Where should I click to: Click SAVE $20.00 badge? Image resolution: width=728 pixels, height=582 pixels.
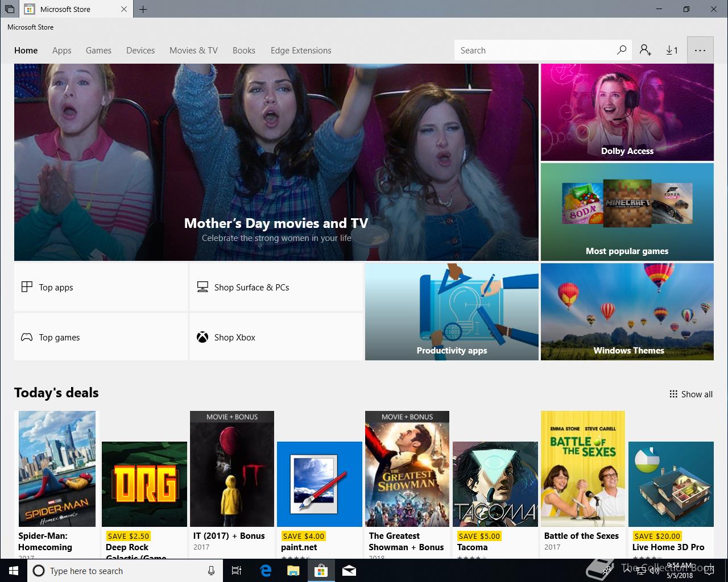657,535
